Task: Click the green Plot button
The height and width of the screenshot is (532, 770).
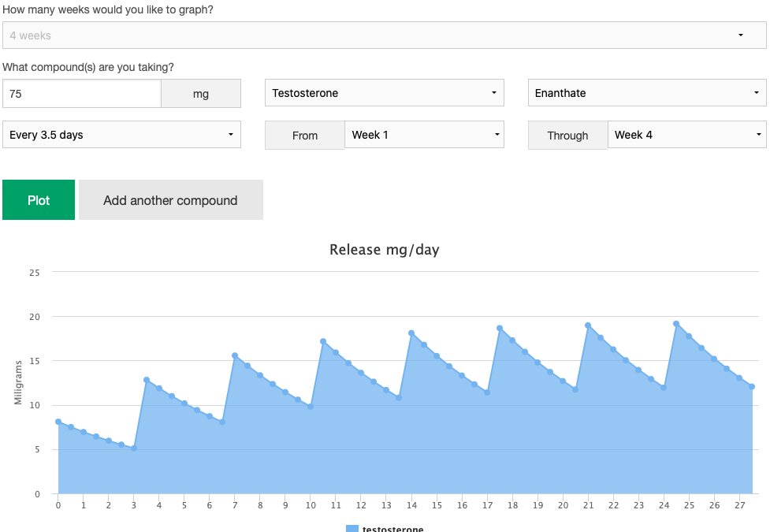Action: click(39, 200)
